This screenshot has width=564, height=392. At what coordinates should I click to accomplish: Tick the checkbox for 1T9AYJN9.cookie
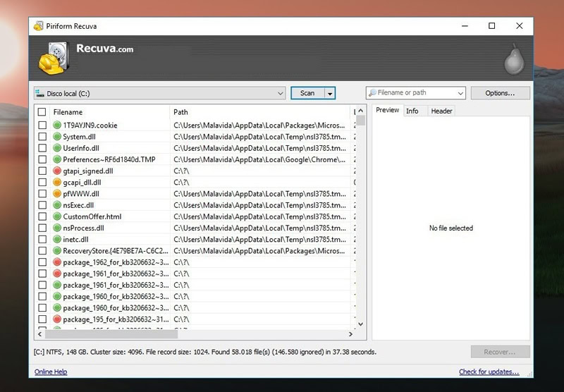[x=42, y=125]
